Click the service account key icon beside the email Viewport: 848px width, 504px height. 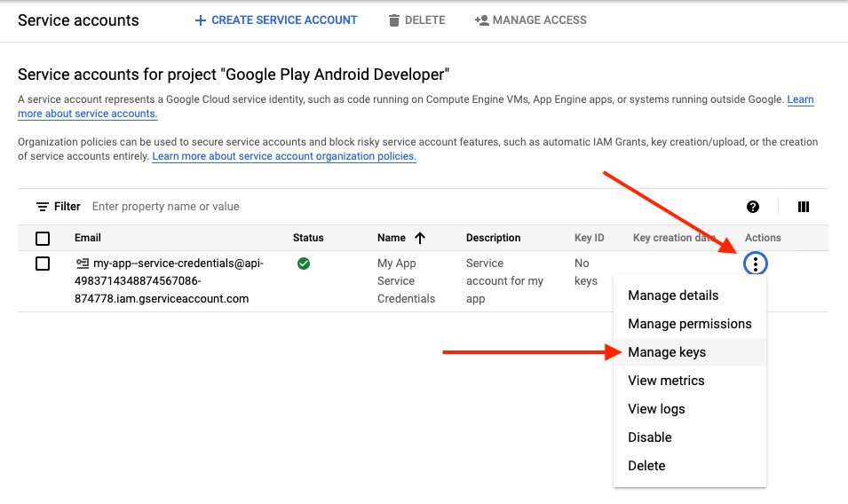[x=83, y=264]
